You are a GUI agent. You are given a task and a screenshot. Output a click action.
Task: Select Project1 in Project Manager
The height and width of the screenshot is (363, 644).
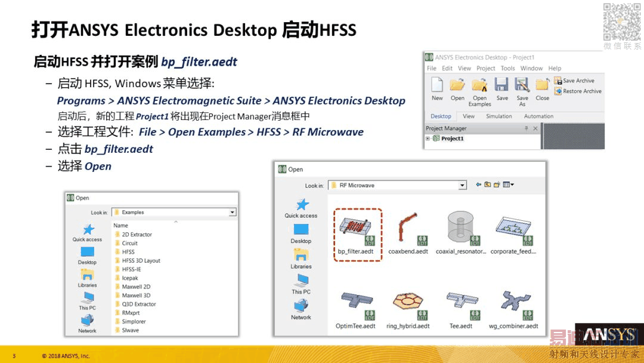click(452, 139)
